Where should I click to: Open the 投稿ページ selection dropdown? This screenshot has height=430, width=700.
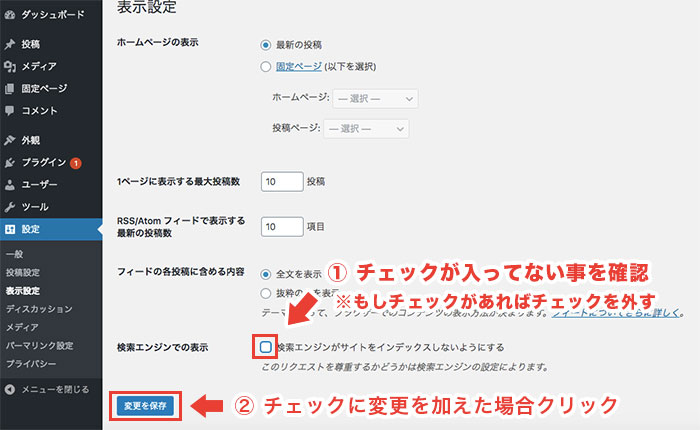[366, 129]
